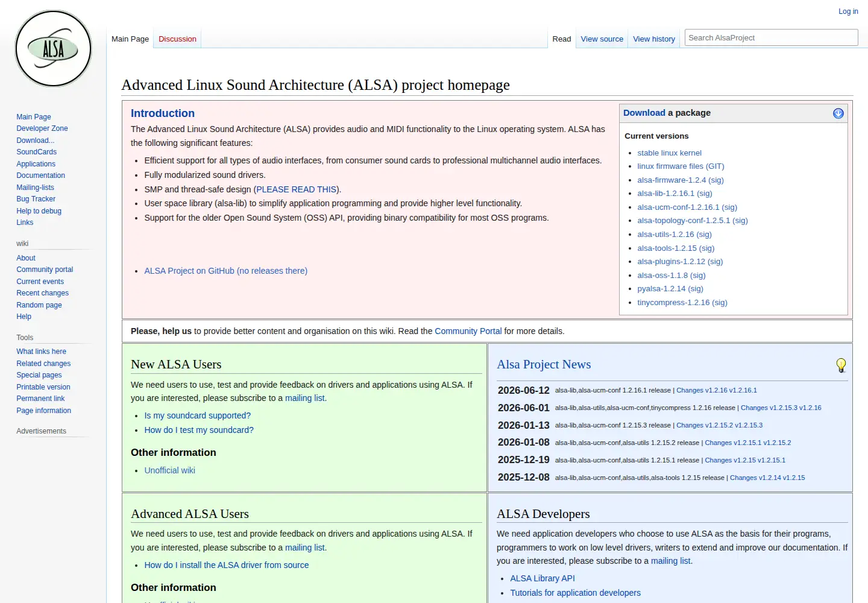Click the ALSA logo in the sidebar
The height and width of the screenshot is (603, 868).
point(53,48)
